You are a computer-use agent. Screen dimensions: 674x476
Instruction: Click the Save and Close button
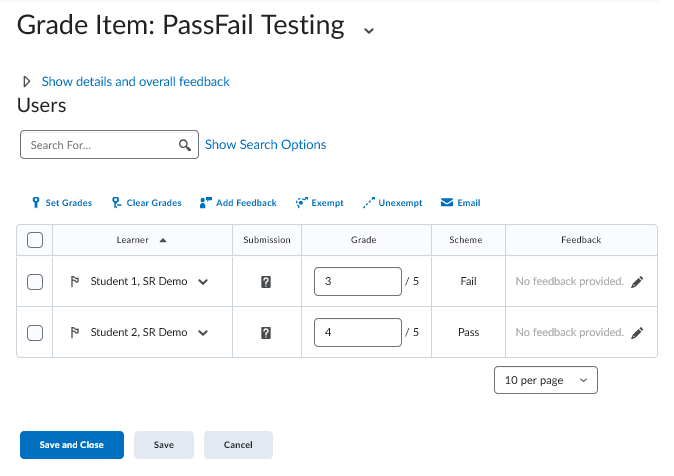71,445
